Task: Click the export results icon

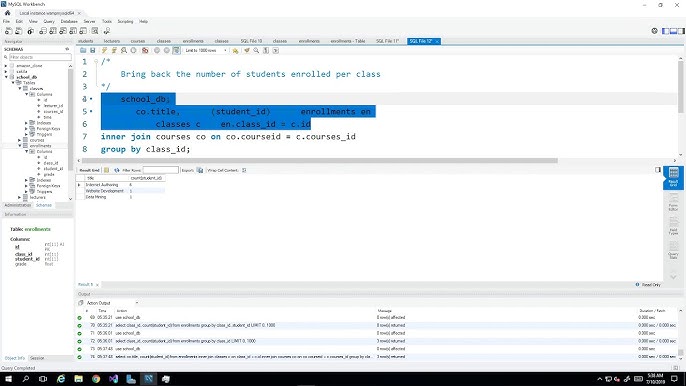Action: [x=200, y=170]
